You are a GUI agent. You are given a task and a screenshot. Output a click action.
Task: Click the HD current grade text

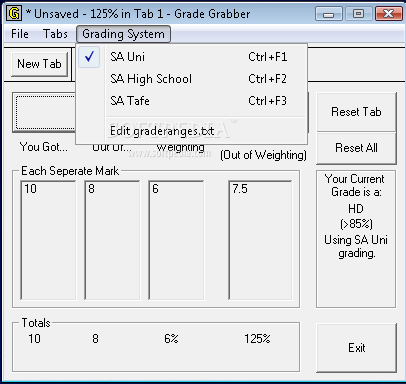coord(356,209)
